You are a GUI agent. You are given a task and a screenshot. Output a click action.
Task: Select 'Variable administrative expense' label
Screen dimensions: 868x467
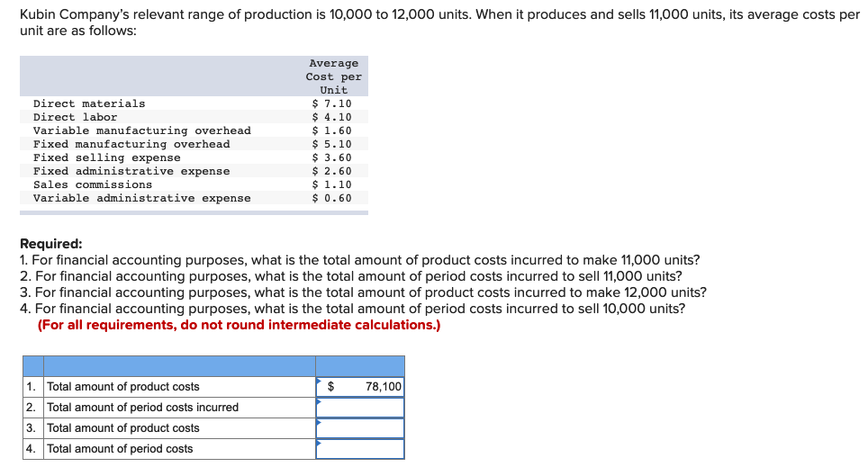[x=141, y=198]
